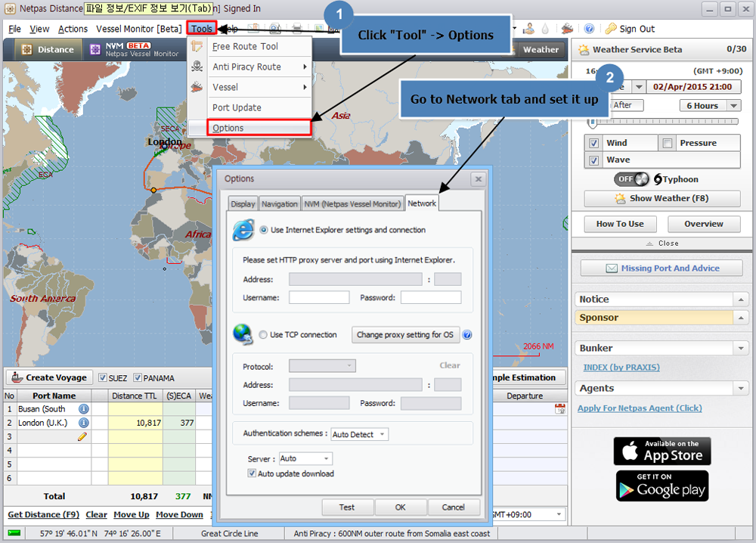Image resolution: width=756 pixels, height=543 pixels.
Task: Open the Authentication schemes Auto Detect dropdown
Action: pyautogui.click(x=360, y=434)
